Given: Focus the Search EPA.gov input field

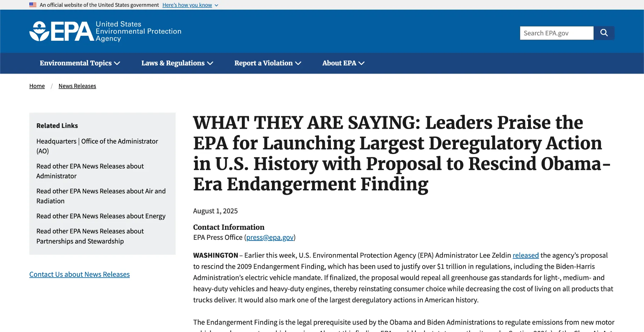Looking at the screenshot, I should point(557,33).
